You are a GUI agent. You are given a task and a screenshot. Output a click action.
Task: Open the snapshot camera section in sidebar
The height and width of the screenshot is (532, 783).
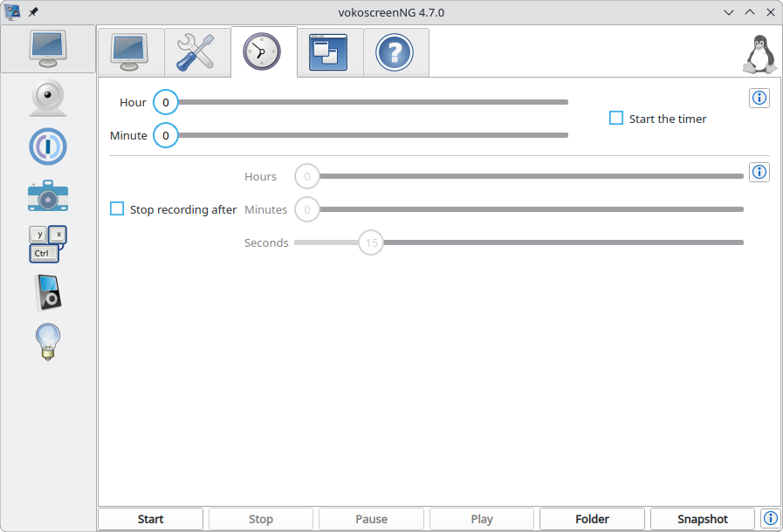(48, 195)
